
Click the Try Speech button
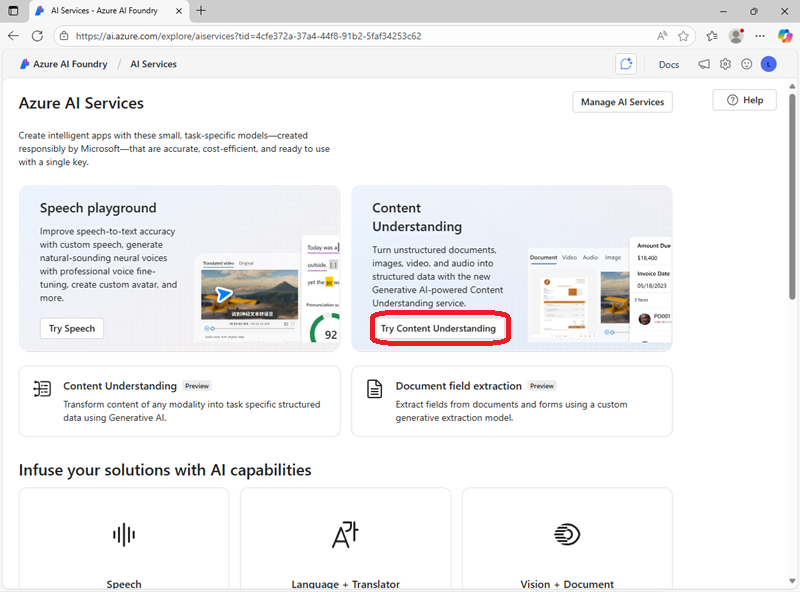click(x=72, y=329)
